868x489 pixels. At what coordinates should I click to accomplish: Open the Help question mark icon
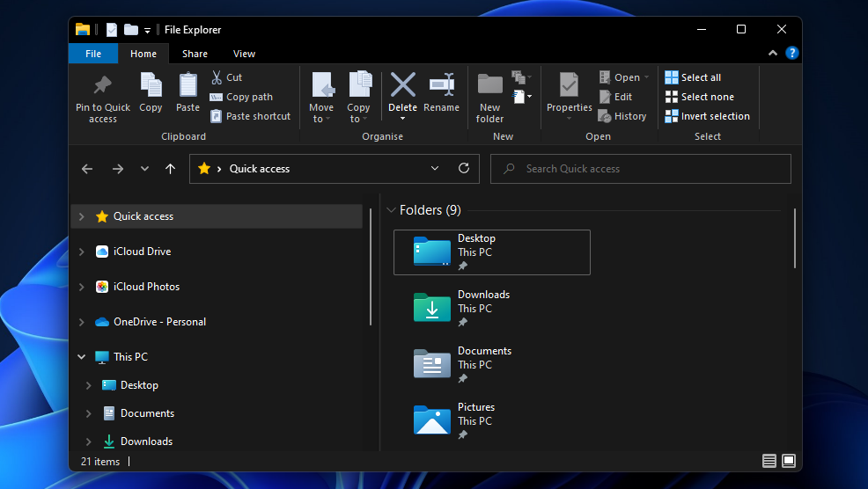(792, 54)
